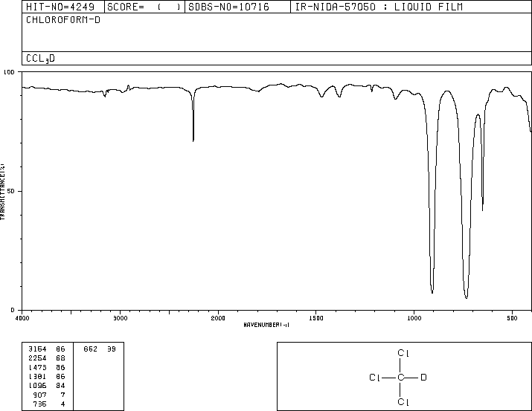Click the 2254 peak table entry
The height and width of the screenshot is (411, 532).
pos(47,358)
